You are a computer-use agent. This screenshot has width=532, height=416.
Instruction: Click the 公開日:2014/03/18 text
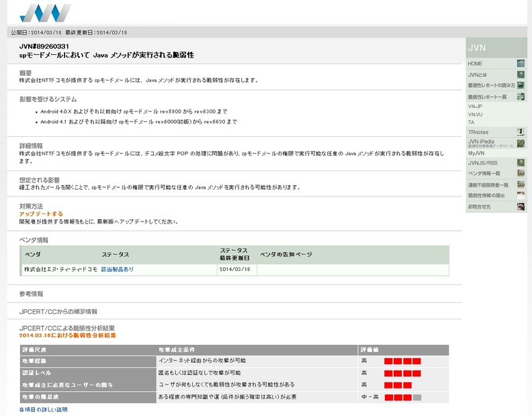click(36, 33)
